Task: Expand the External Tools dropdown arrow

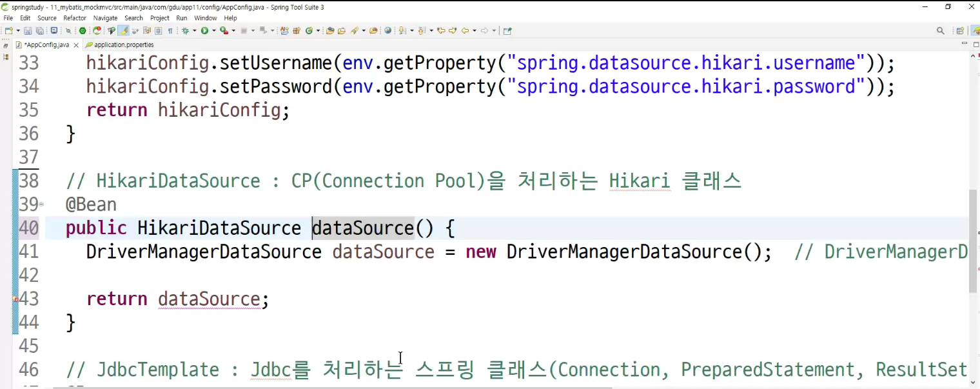Action: click(233, 30)
